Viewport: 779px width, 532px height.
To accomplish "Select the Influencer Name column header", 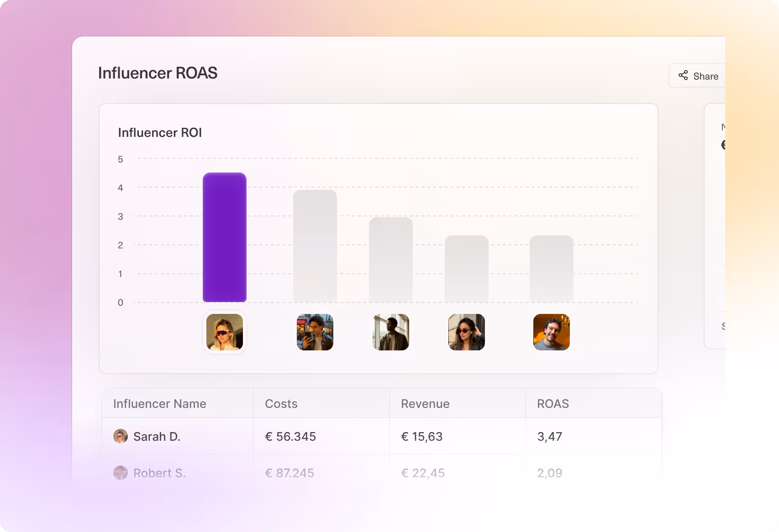I will (x=159, y=403).
